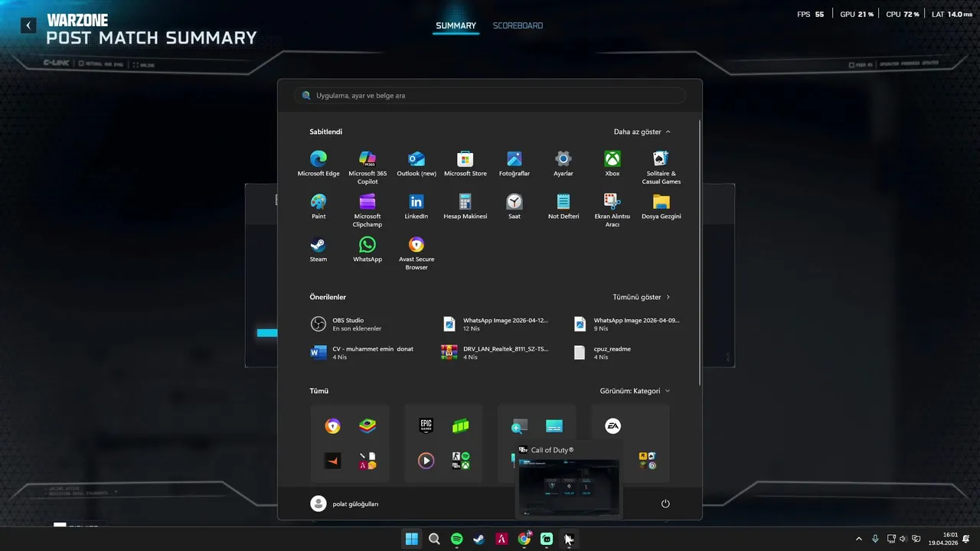Open WhatsApp pinned app
Image resolution: width=980 pixels, height=551 pixels.
point(367,249)
